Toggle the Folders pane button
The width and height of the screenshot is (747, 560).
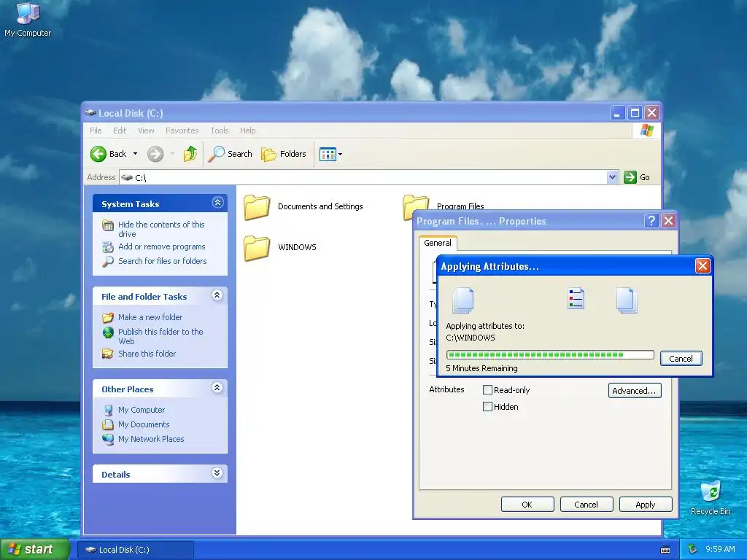tap(284, 154)
